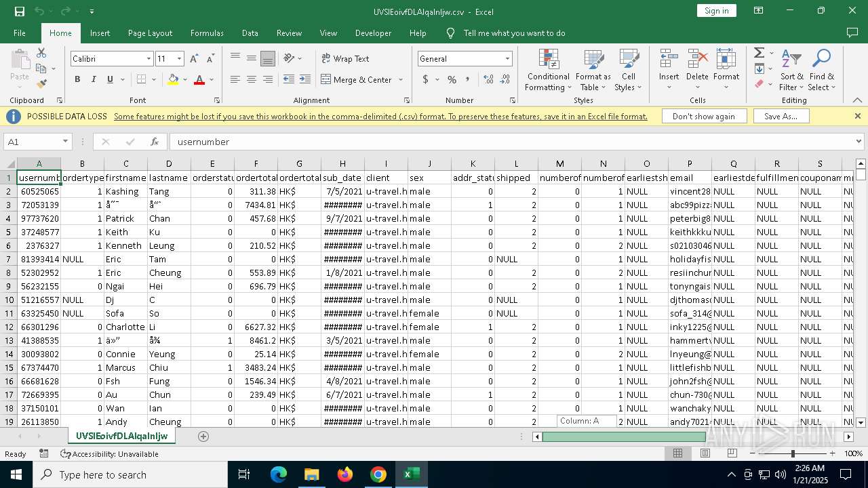Apply comma style
The image size is (868, 488).
tap(468, 79)
